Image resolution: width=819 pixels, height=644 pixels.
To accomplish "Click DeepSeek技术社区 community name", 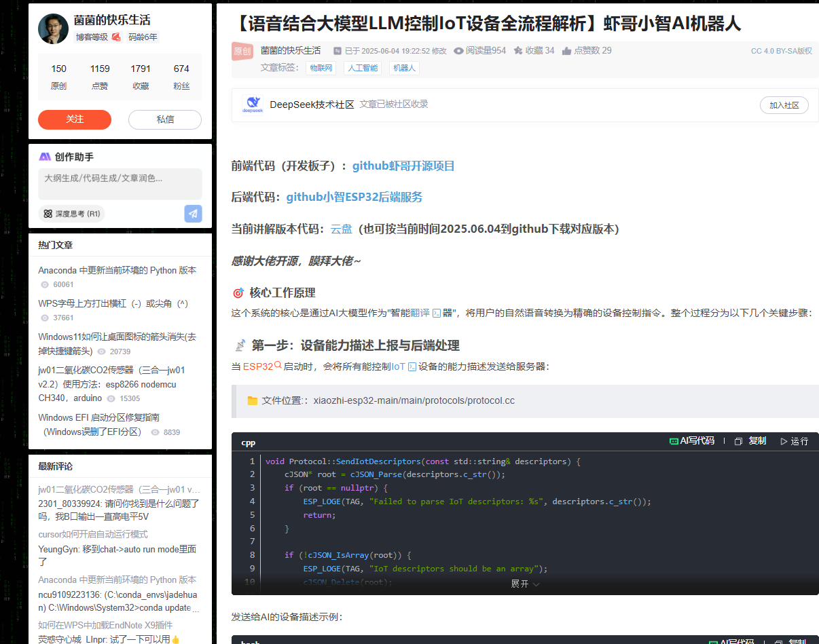I will tap(312, 105).
